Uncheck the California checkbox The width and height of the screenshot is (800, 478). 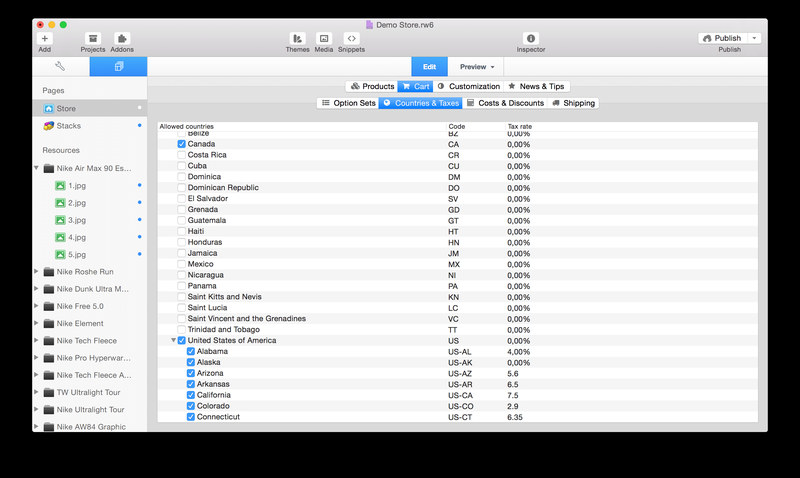(x=190, y=395)
